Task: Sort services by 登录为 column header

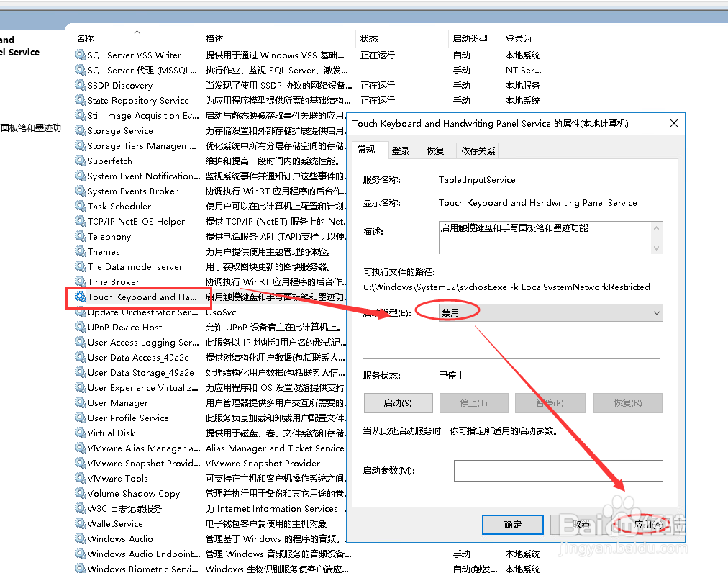Action: click(x=523, y=39)
